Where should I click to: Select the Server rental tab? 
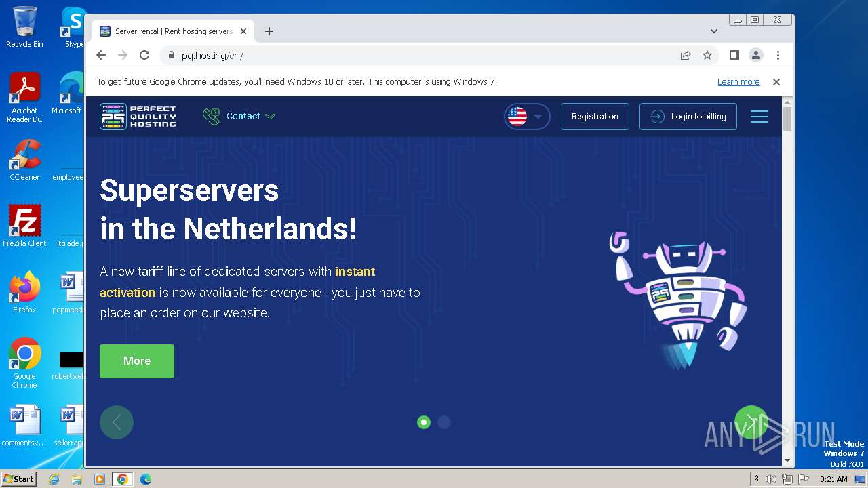(174, 31)
